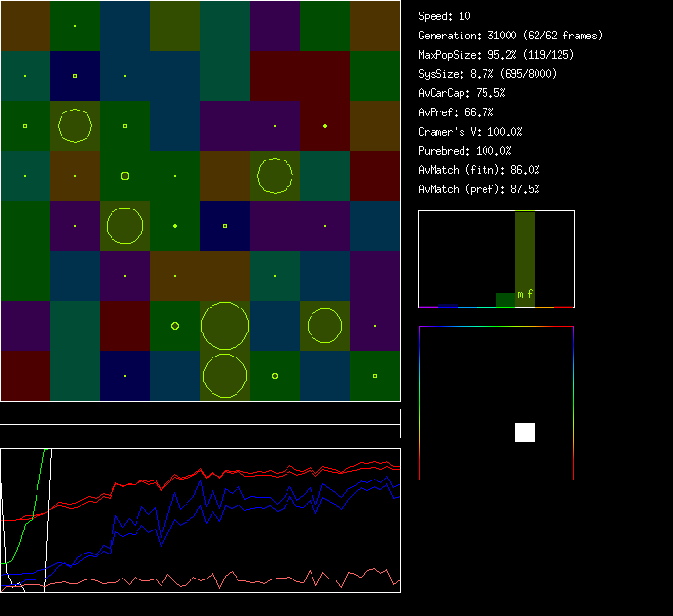Click the white square in the rainbow-bordered box
The height and width of the screenshot is (616, 673).
pos(524,432)
